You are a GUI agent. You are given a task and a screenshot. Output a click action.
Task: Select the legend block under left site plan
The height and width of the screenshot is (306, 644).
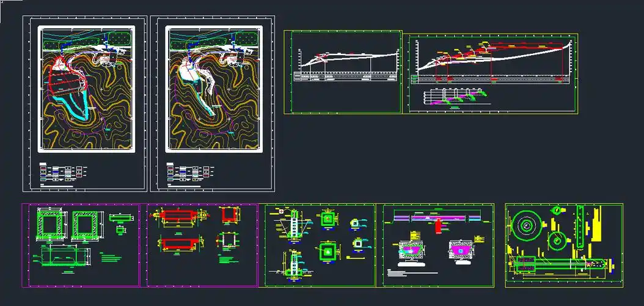point(62,173)
